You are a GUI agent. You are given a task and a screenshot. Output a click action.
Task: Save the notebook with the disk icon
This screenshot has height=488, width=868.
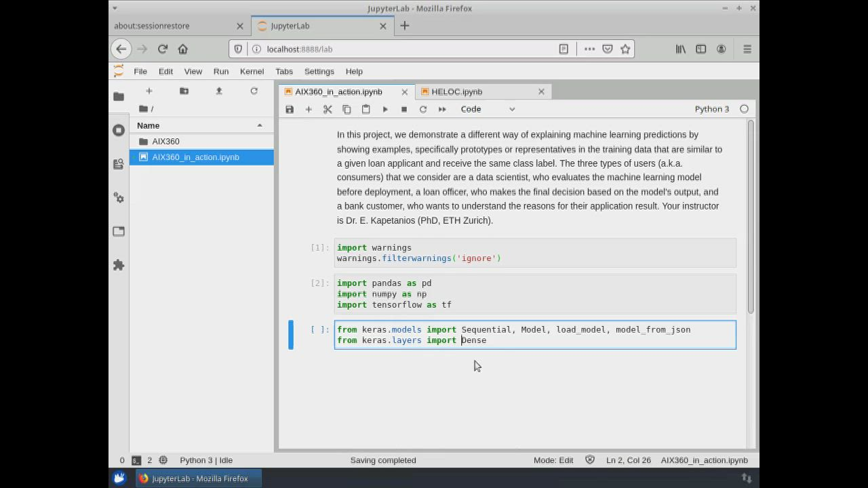[290, 109]
